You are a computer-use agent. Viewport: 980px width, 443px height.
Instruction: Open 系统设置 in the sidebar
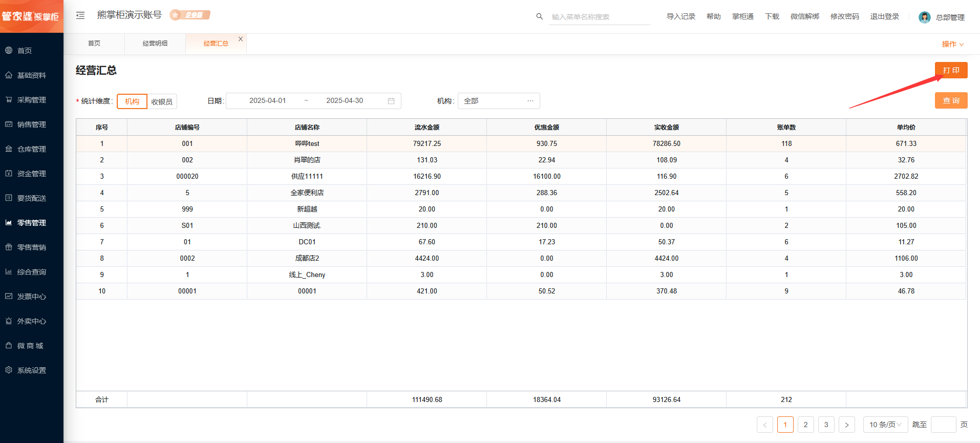[32, 370]
